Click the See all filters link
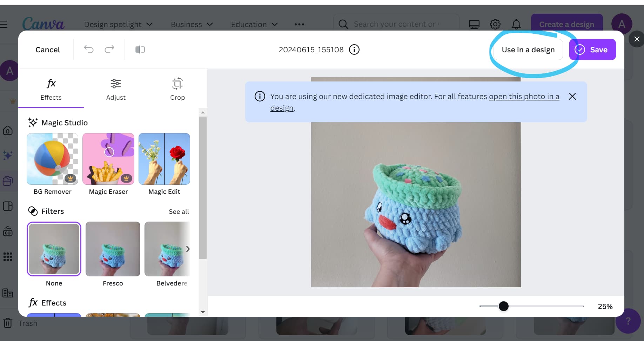Screen dimensions: 644x341 (179, 211)
